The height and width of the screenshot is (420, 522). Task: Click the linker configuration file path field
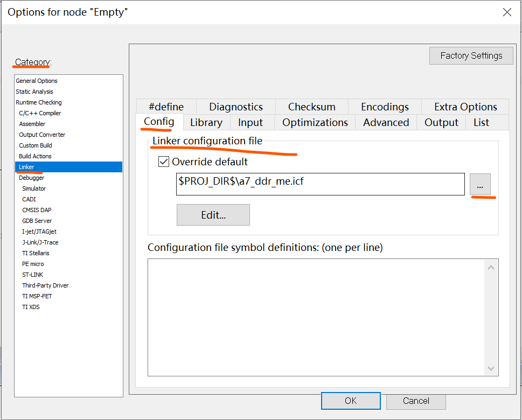click(x=319, y=184)
